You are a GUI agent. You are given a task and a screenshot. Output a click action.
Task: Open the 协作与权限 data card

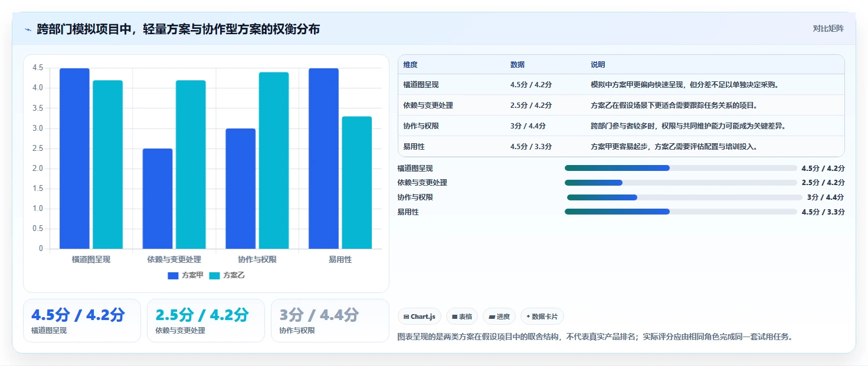[x=330, y=321]
